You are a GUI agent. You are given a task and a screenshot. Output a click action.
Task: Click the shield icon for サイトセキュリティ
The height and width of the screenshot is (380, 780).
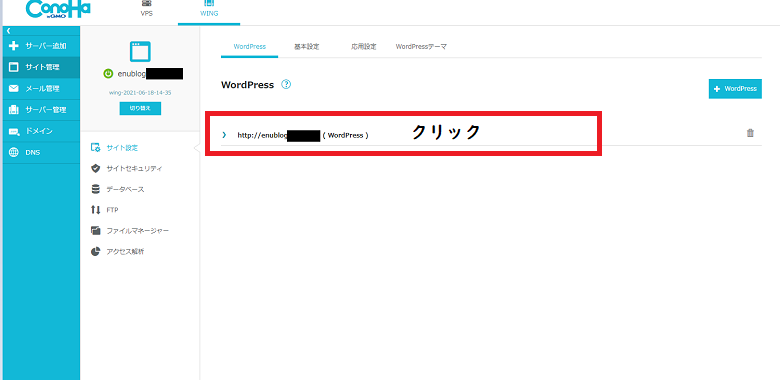tap(96, 169)
